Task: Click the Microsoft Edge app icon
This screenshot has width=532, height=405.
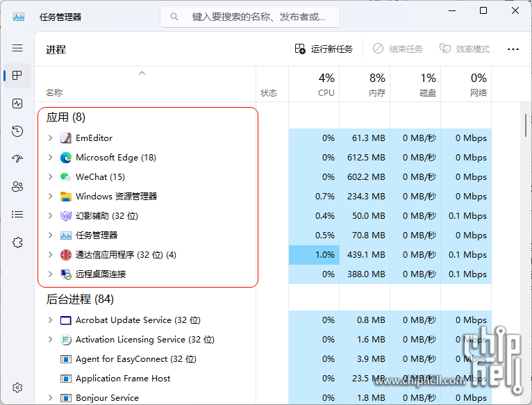Action: point(66,158)
